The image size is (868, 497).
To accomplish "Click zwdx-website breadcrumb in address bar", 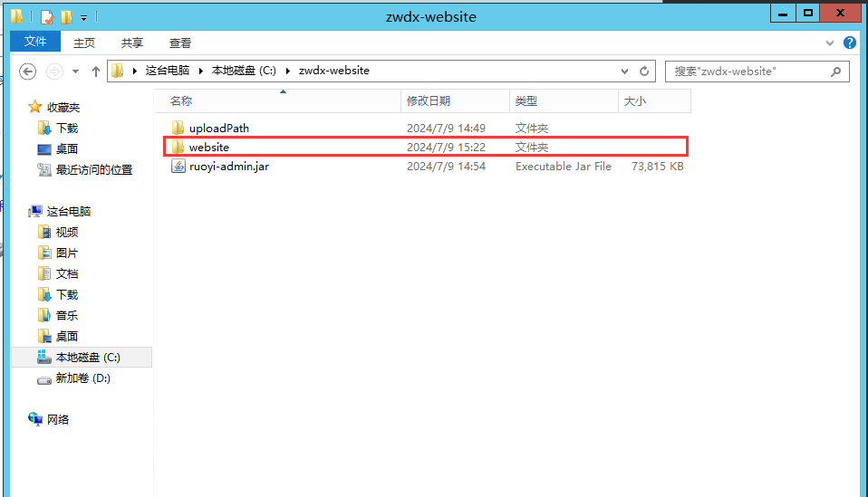I will (x=333, y=71).
